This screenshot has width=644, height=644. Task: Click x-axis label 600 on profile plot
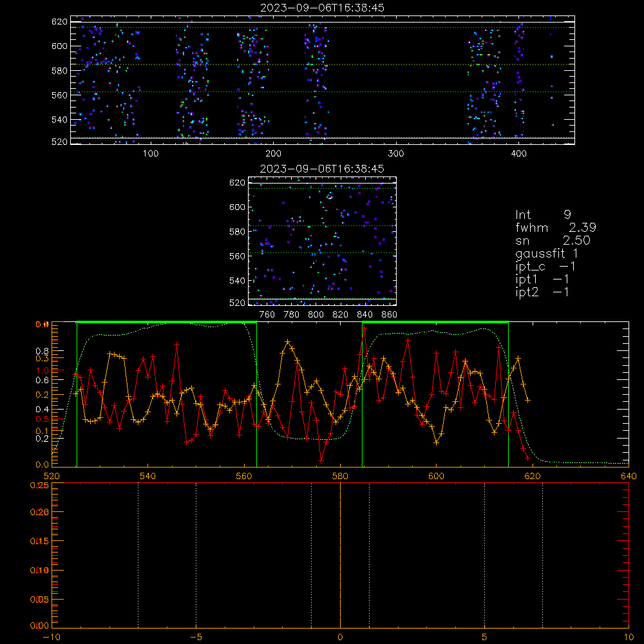[x=436, y=476]
